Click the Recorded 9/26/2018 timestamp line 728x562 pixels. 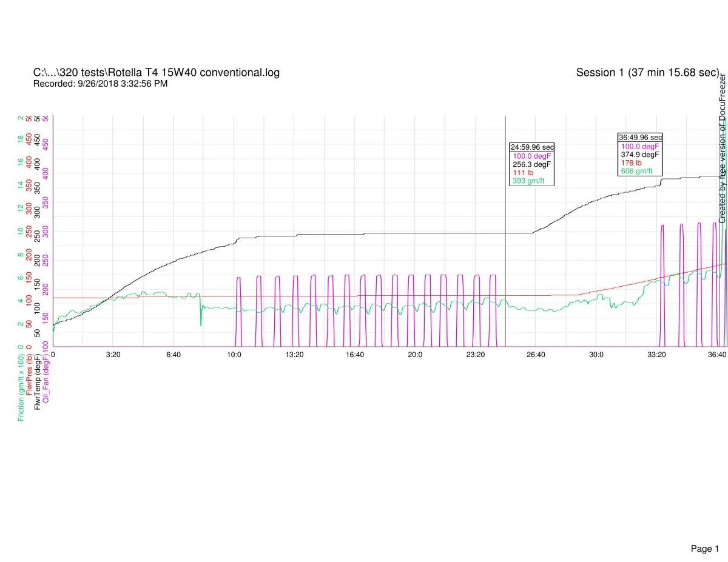(100, 84)
